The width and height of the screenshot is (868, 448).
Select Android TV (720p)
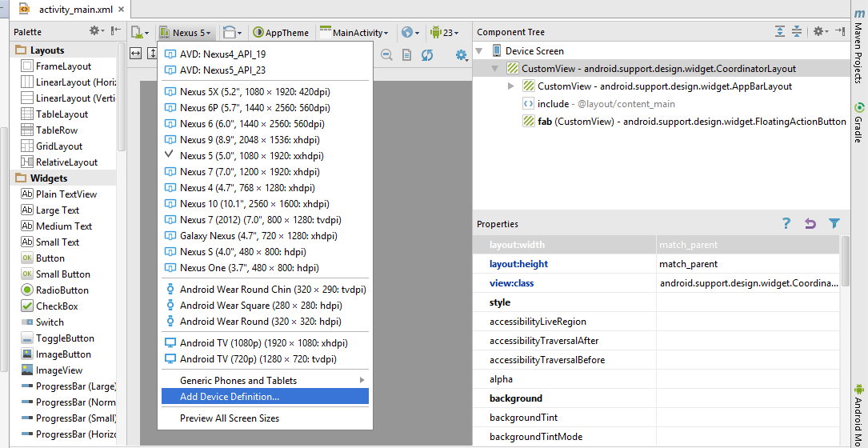[265, 359]
